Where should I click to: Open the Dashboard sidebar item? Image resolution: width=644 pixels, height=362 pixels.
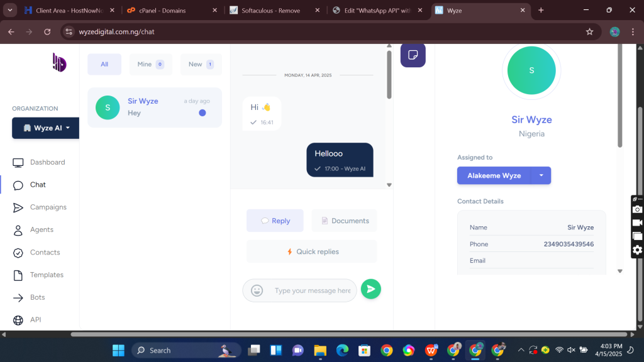click(x=40, y=162)
